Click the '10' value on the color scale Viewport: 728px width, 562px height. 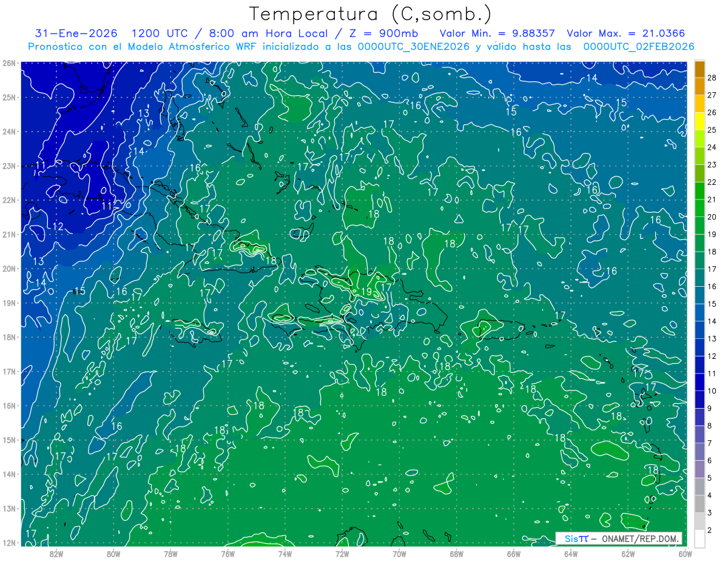pyautogui.click(x=712, y=391)
